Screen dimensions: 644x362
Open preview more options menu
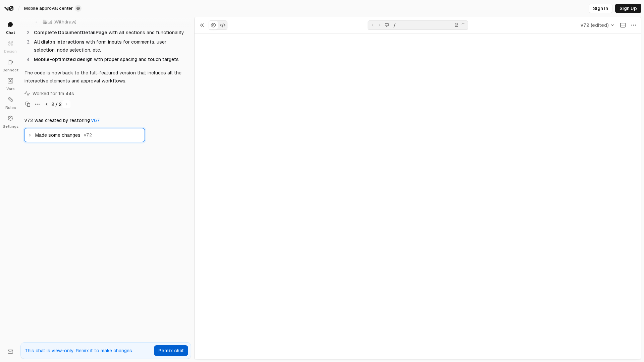tap(634, 25)
